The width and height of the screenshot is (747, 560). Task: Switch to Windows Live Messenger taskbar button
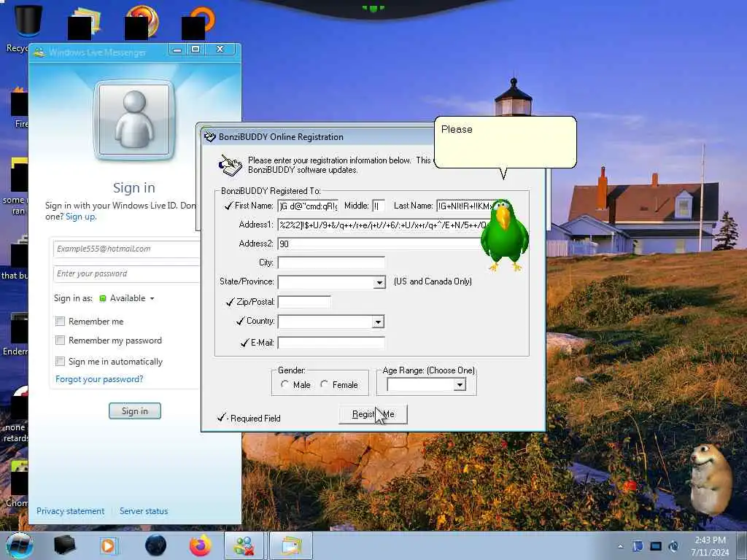pos(244,545)
